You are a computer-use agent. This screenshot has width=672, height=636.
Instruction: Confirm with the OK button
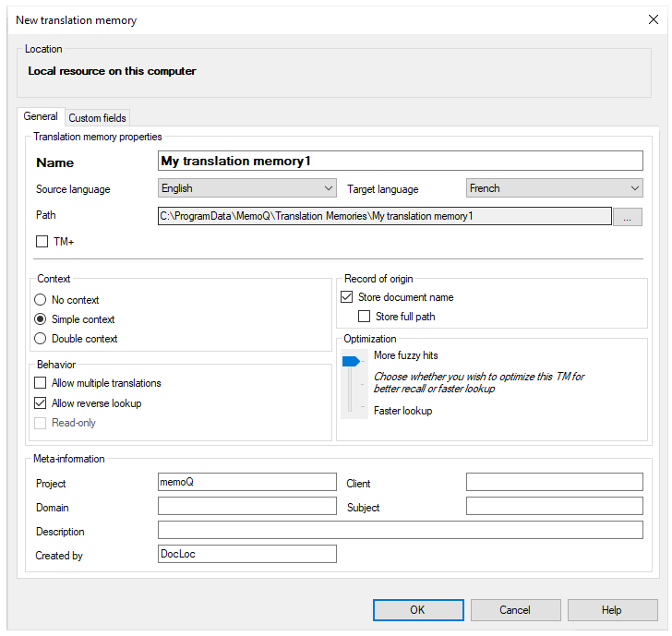pyautogui.click(x=418, y=610)
